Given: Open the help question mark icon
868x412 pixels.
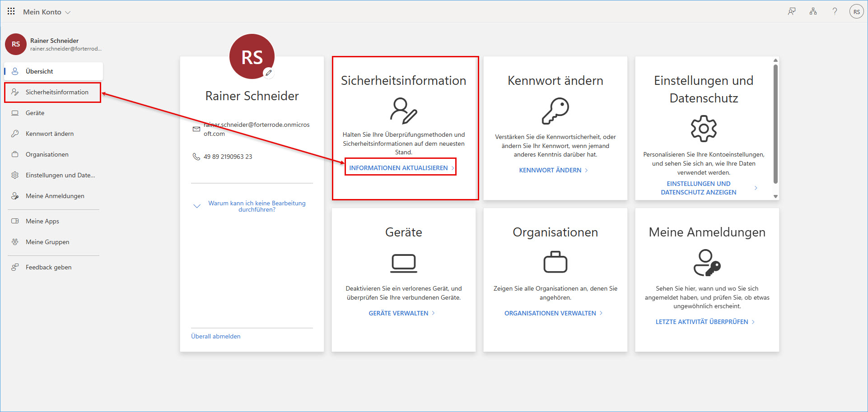Looking at the screenshot, I should click(835, 12).
